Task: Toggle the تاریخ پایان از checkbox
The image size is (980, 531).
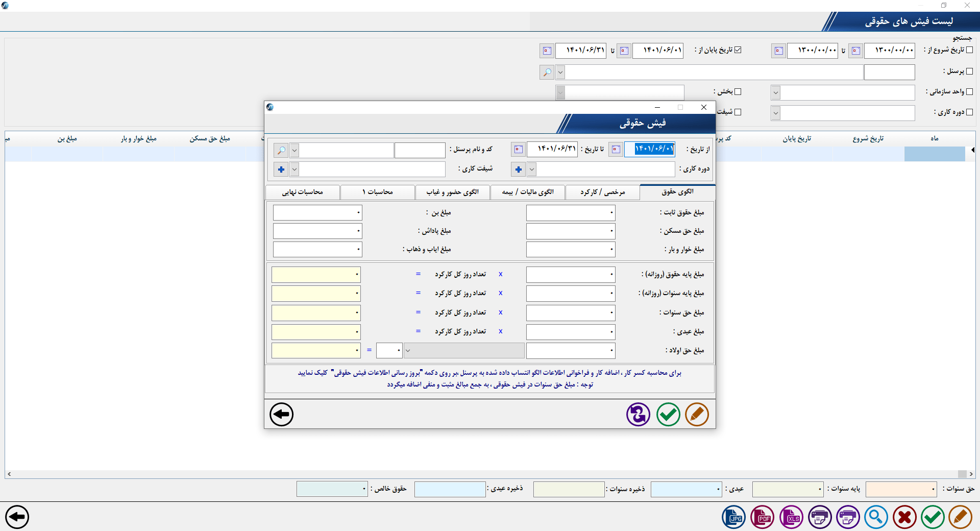Action: 738,50
